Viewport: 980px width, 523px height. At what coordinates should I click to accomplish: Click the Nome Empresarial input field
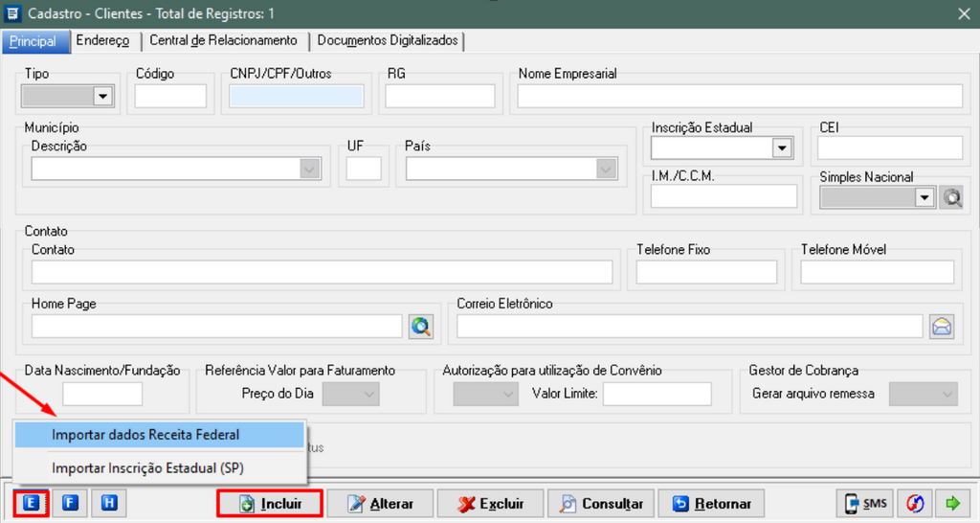click(739, 96)
